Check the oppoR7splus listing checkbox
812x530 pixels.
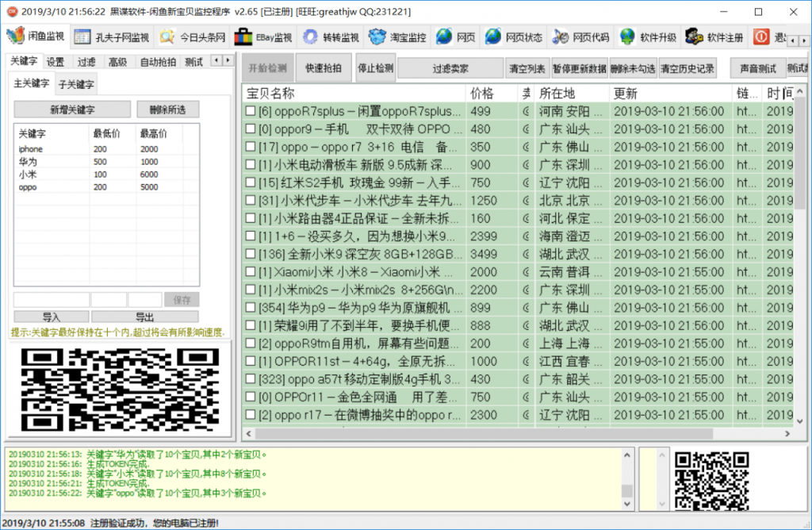(251, 112)
